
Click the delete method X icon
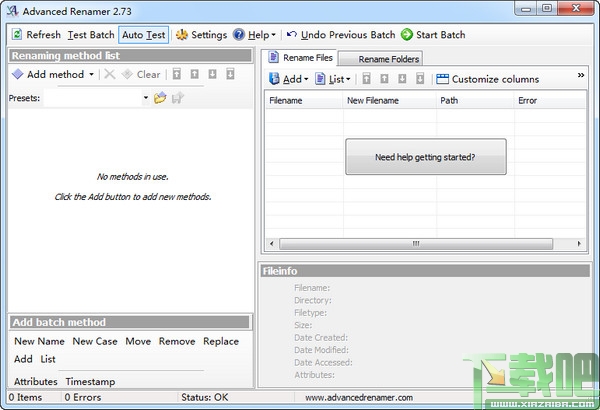[x=109, y=74]
